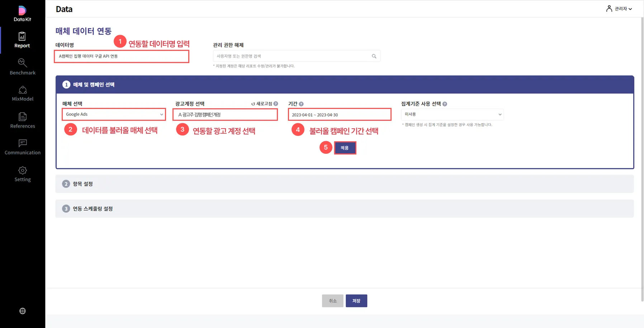Select the Report menu label
Screen dimensions: 644x328
22,46
